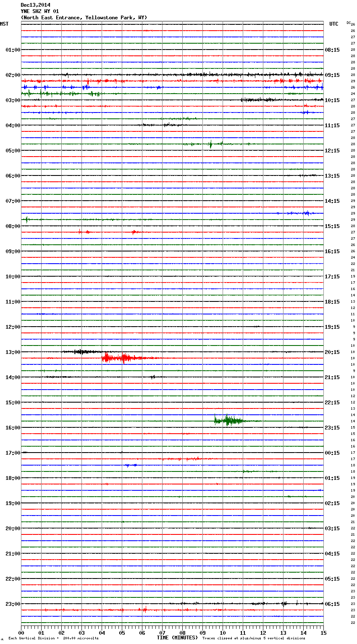Click the Each Vertical Division 200.00 microvolts note
357x644 pixels.
(53, 639)
